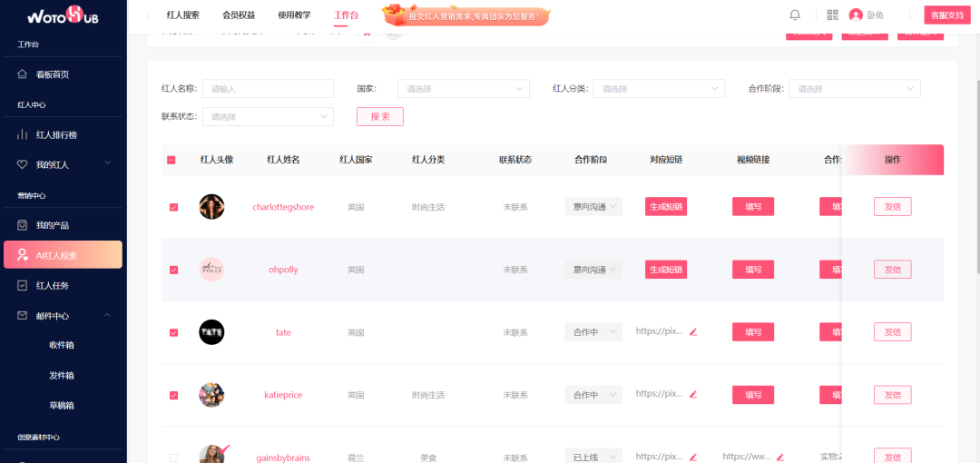This screenshot has height=463, width=980.
Task: Show the QR code icon
Action: pos(832,15)
